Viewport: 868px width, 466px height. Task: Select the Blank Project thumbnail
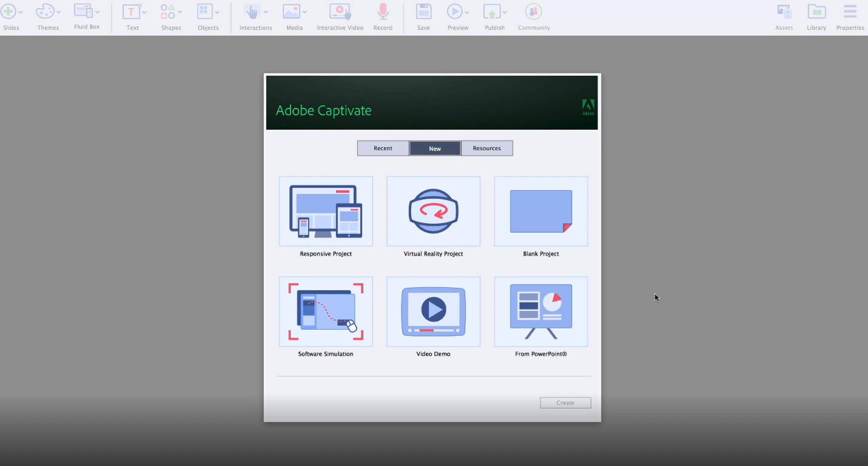click(541, 211)
